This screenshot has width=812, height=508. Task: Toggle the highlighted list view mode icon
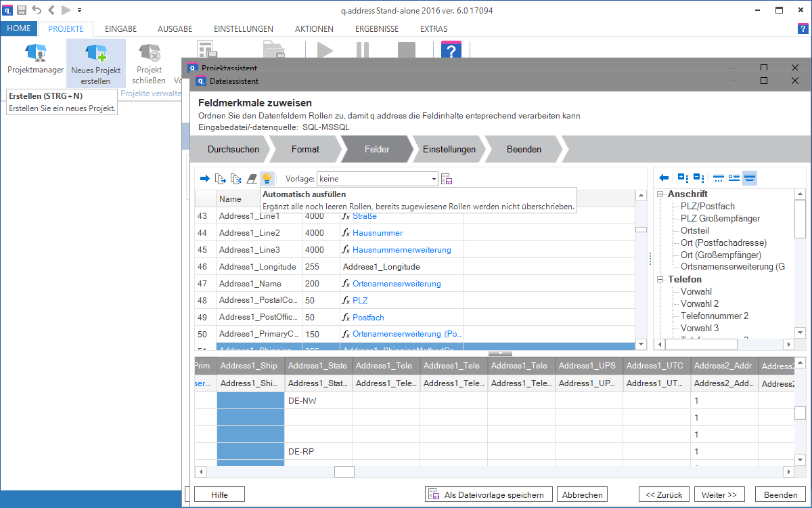click(x=750, y=177)
